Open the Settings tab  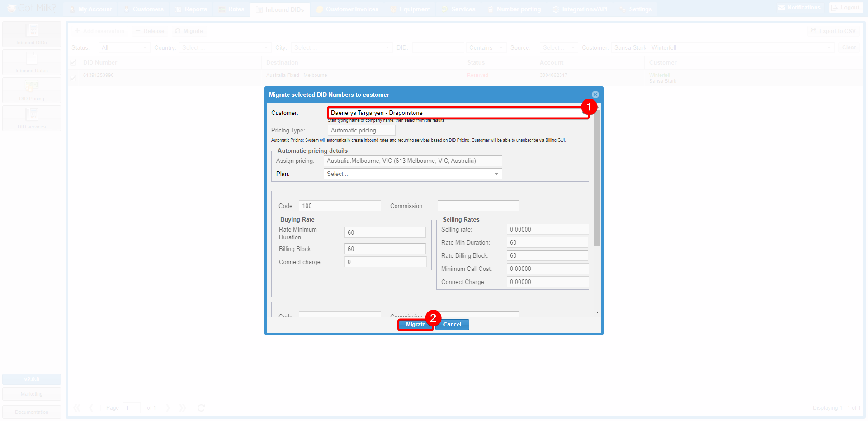point(635,9)
